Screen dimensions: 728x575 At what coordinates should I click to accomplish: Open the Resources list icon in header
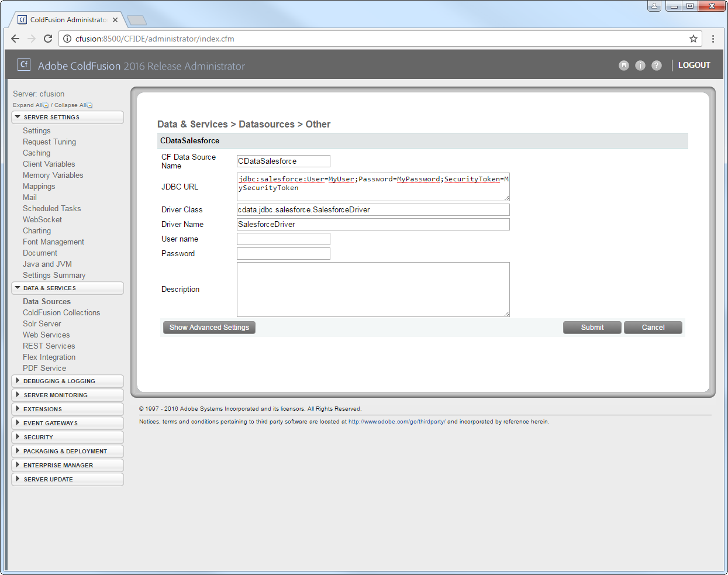(624, 66)
